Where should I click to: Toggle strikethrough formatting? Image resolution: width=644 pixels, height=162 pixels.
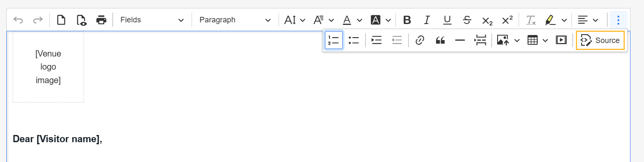[x=467, y=20]
